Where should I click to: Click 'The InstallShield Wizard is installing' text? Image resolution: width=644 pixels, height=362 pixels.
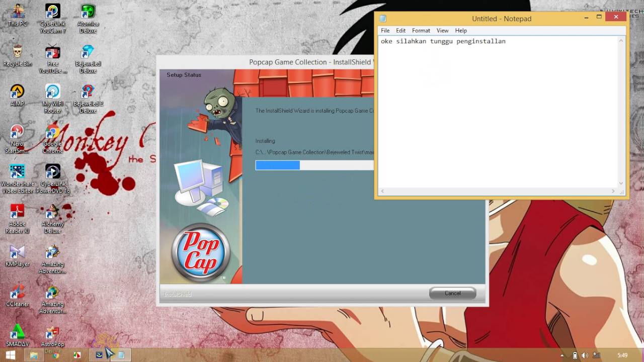coord(314,111)
